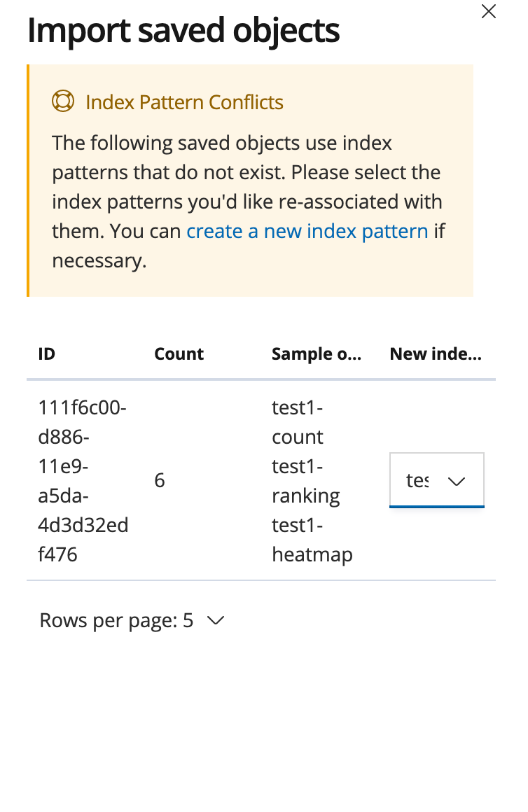This screenshot has width=528, height=812.
Task: Click the count value 6 in the row
Action: [160, 480]
